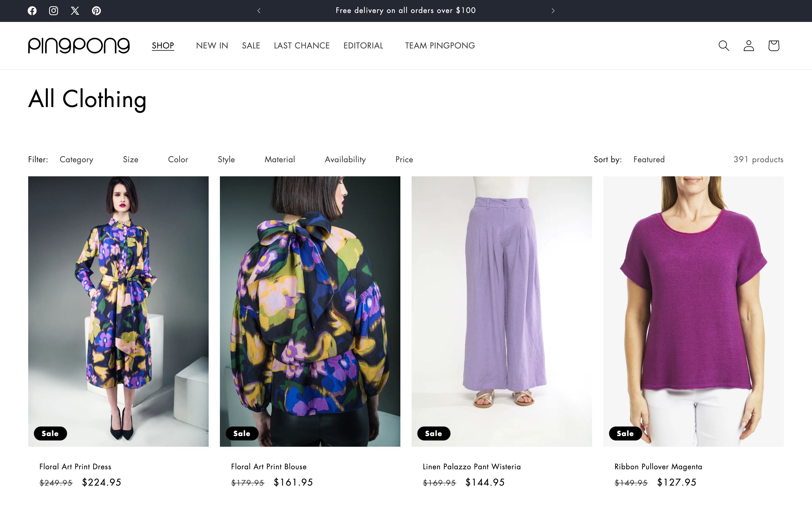
Task: Show the next announcement with the right arrow
Action: pos(552,10)
